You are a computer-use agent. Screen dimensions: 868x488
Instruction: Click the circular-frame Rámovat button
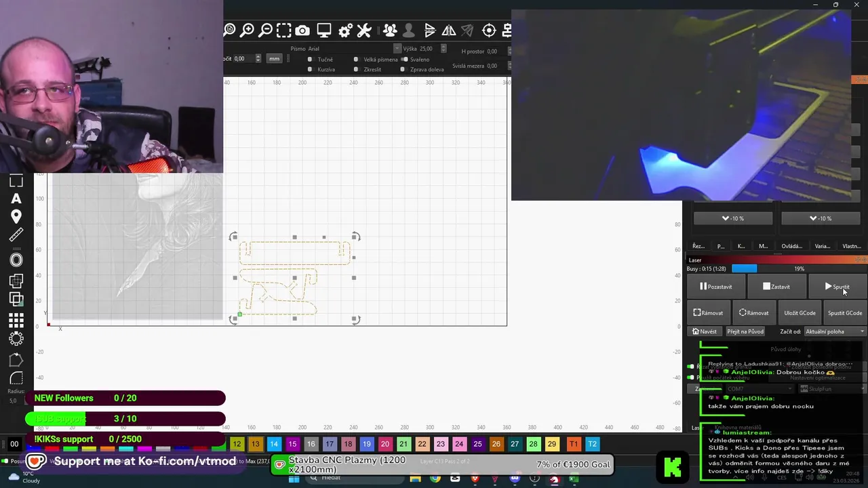point(753,313)
